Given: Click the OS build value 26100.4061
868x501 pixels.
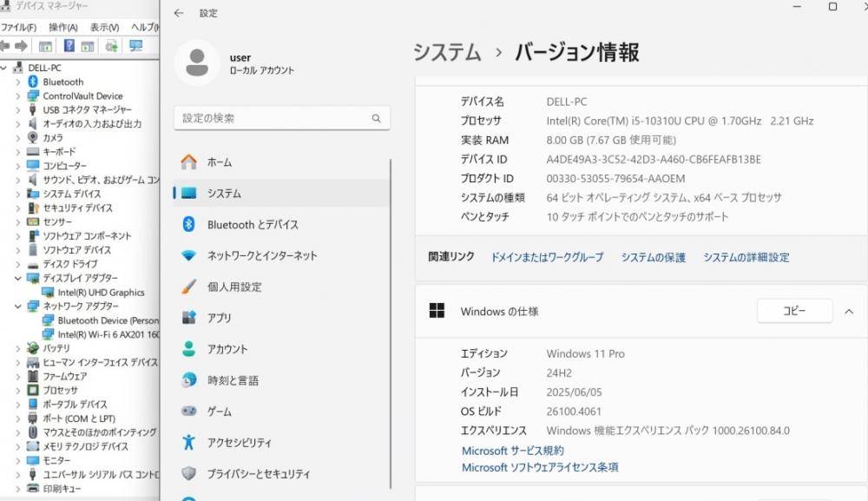Looking at the screenshot, I should click(574, 412).
